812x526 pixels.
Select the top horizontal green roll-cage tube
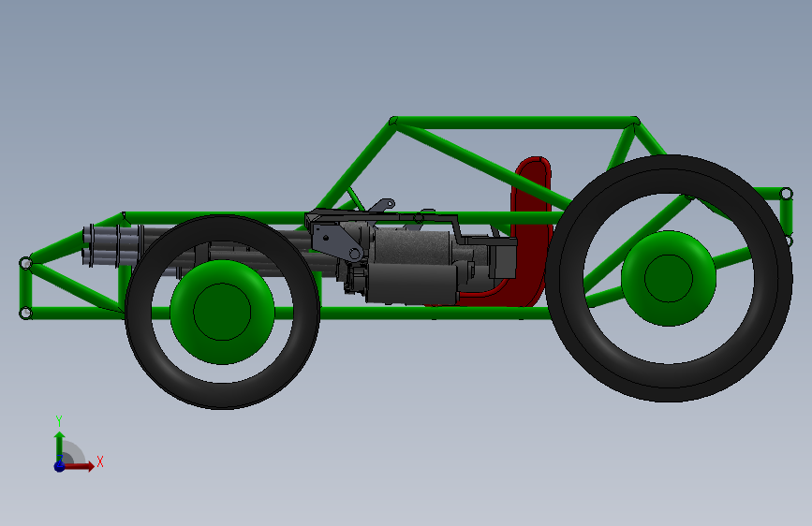(514, 123)
